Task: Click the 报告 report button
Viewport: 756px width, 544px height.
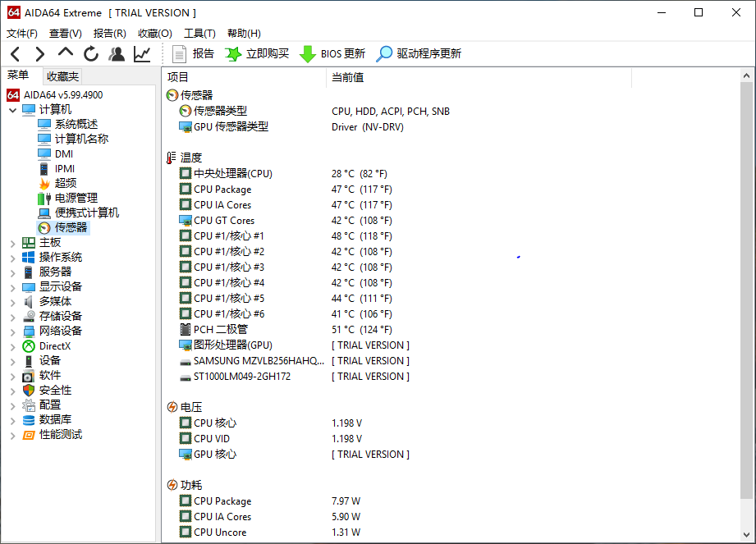Action: (x=193, y=54)
